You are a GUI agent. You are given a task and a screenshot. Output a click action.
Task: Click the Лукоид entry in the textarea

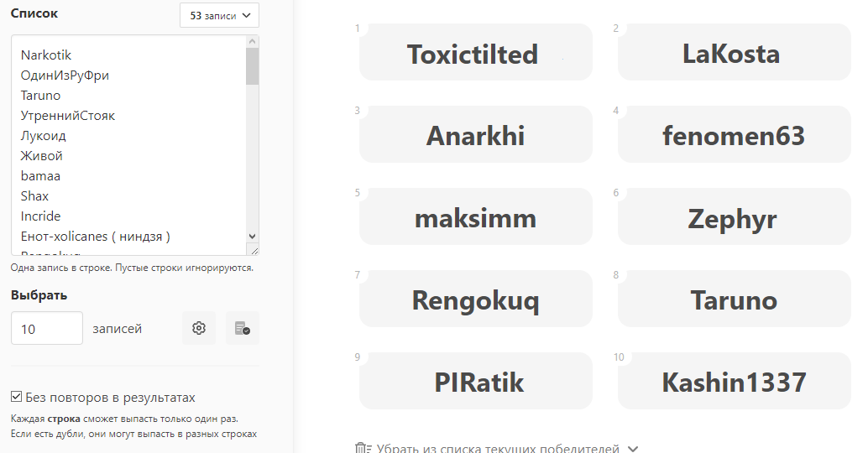coord(44,136)
